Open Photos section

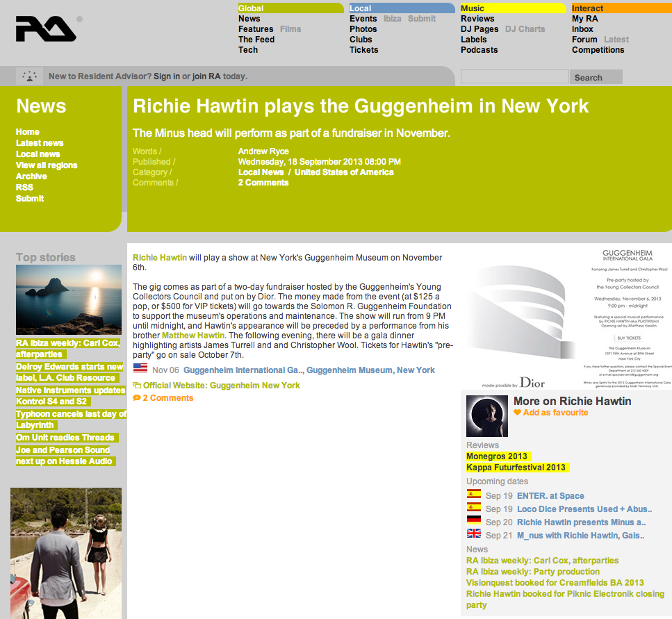pyautogui.click(x=363, y=28)
